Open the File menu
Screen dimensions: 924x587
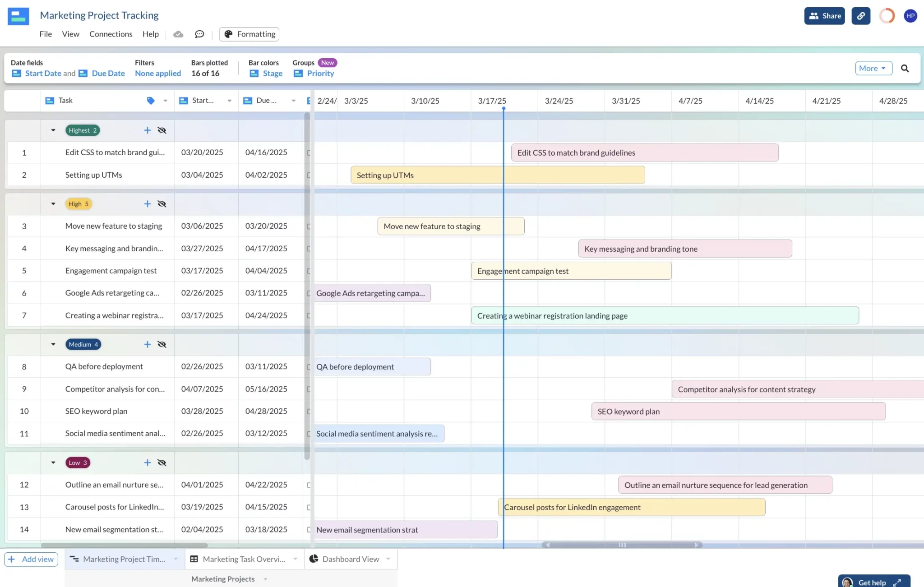[46, 34]
